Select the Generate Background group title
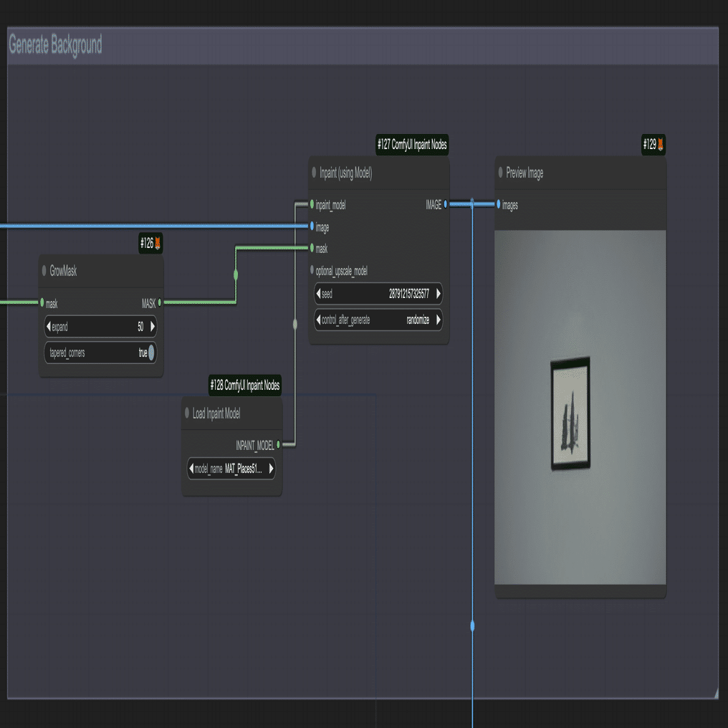This screenshot has height=728, width=728. [55, 45]
